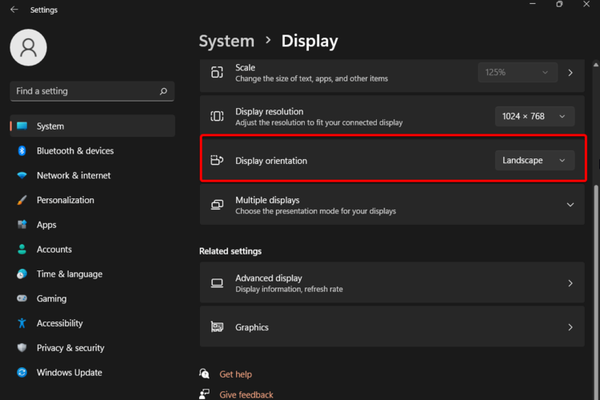
Task: Click the Multiple displays icon
Action: [x=217, y=205]
